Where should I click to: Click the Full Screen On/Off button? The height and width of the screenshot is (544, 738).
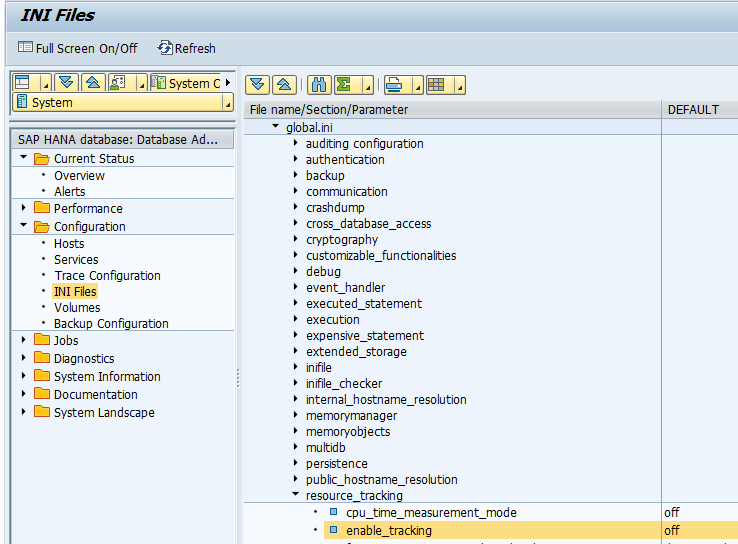point(77,48)
